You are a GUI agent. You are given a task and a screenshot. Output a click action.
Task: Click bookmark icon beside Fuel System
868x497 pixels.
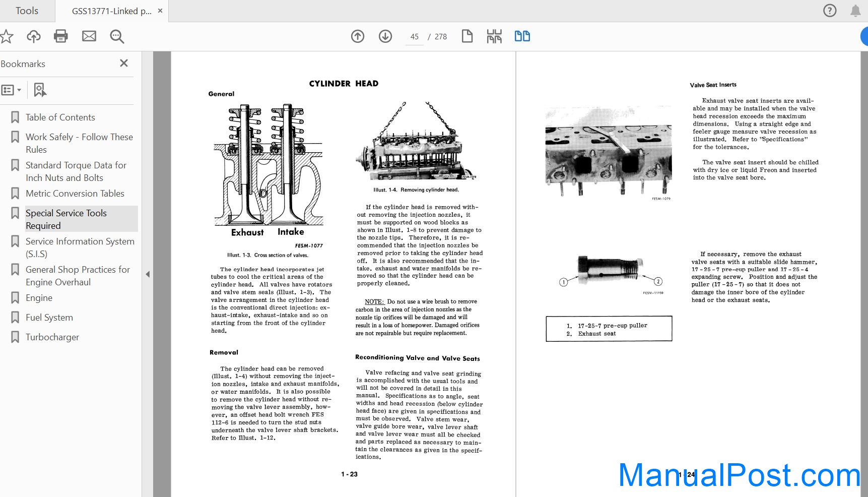[x=15, y=318]
